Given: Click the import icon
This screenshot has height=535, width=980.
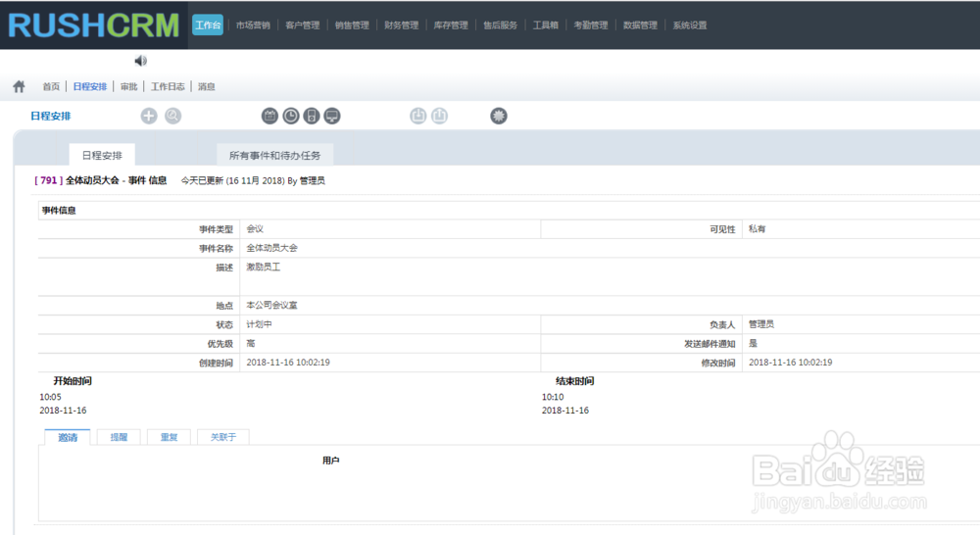Looking at the screenshot, I should tap(418, 116).
